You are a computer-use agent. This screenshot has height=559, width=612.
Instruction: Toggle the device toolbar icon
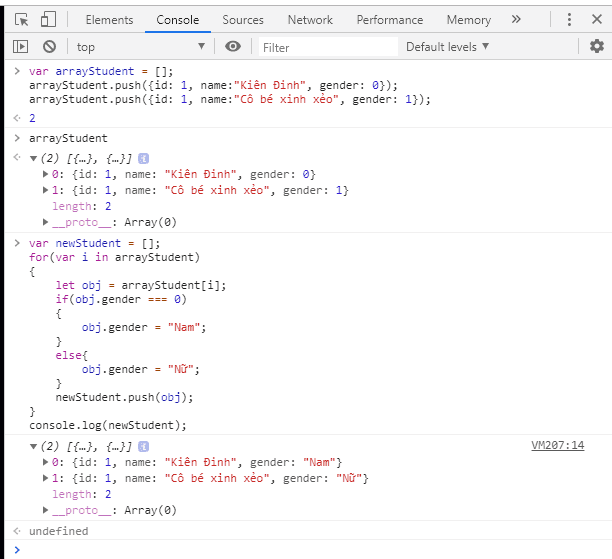tap(48, 20)
